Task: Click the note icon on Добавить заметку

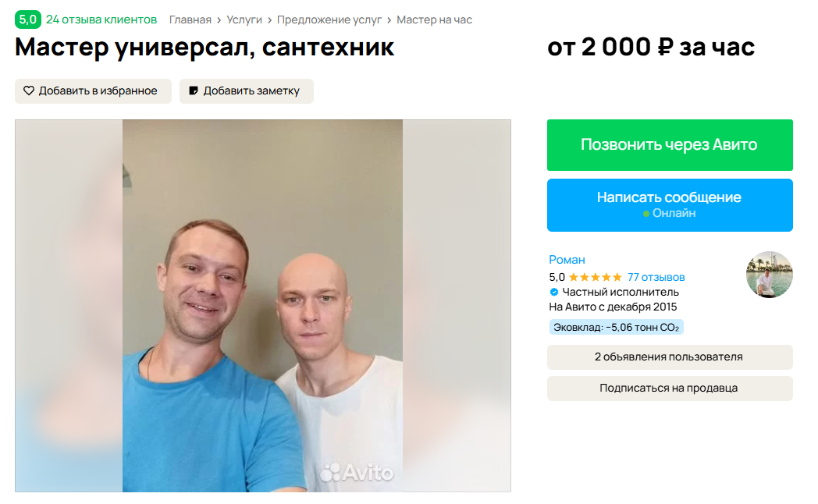Action: coord(193,91)
